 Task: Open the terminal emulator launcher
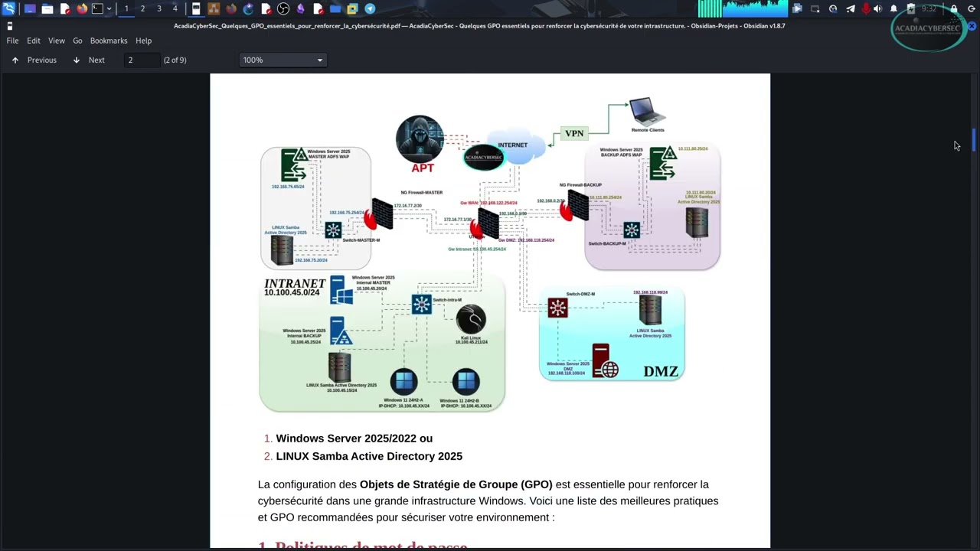click(x=97, y=8)
